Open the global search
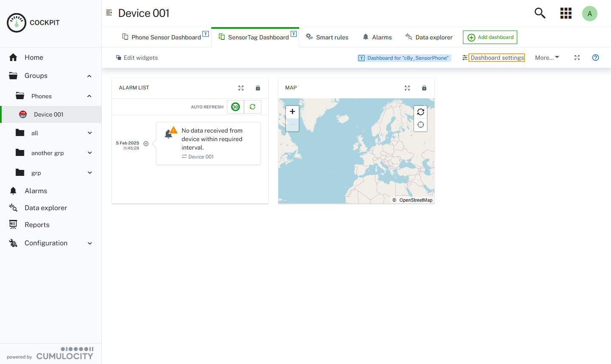The image size is (611, 364). (x=540, y=13)
